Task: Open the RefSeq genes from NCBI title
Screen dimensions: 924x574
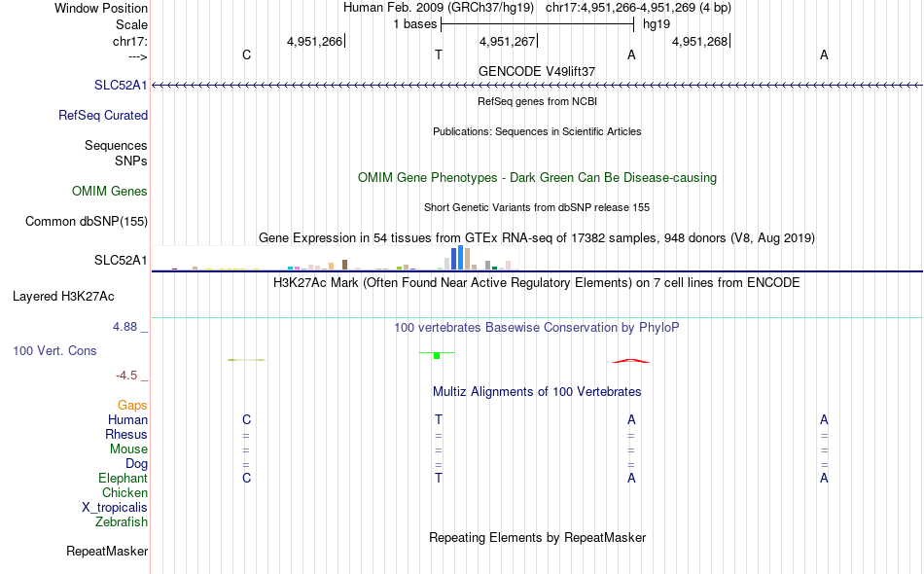Action: [537, 101]
